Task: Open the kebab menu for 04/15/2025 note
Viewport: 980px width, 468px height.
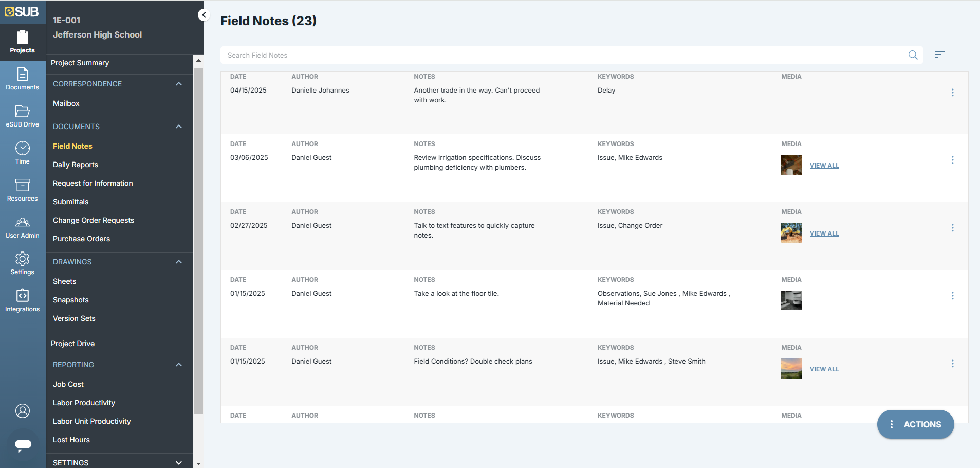Action: pos(952,93)
